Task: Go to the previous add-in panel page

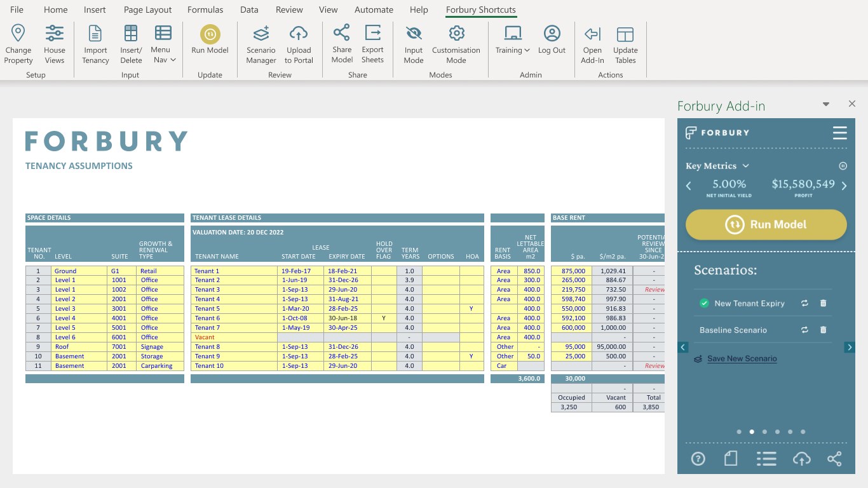Action: (x=683, y=348)
